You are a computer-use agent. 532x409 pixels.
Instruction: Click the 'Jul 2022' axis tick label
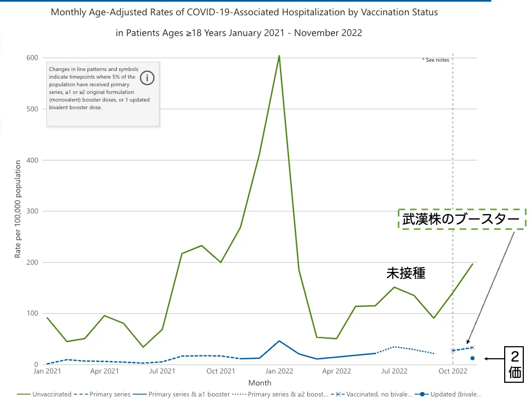394,371
